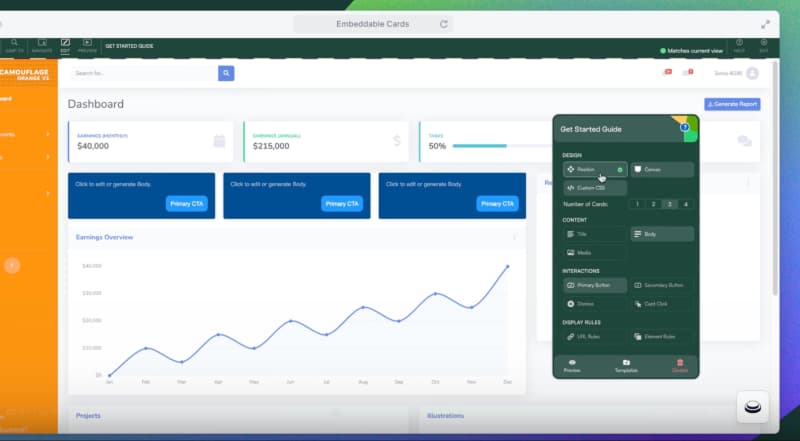Screen dimensions: 800x441
Task: Toggle the Dismiss interaction option
Action: pos(595,304)
